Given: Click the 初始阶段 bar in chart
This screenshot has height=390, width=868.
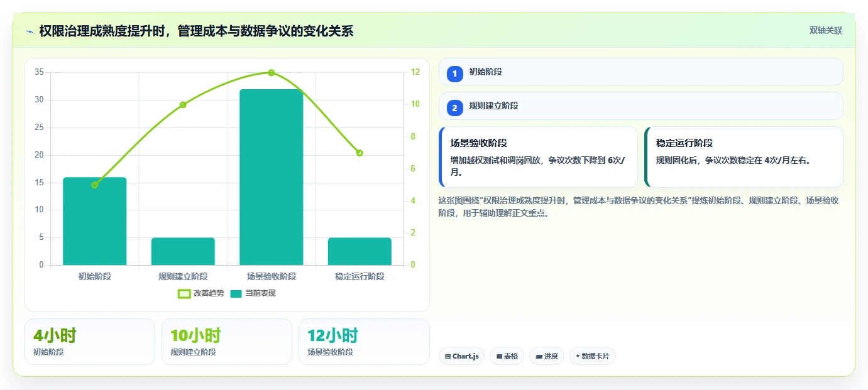Looking at the screenshot, I should [95, 221].
